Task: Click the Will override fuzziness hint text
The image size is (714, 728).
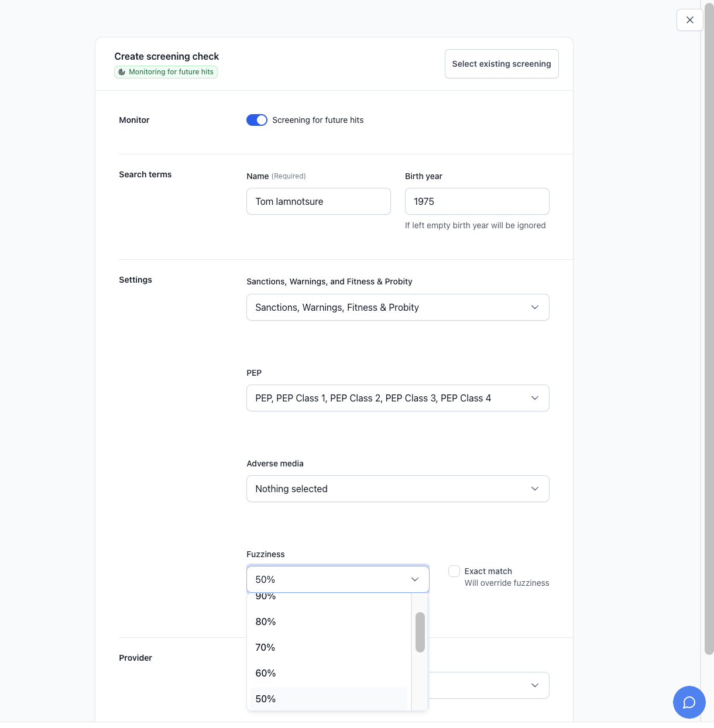Action: [x=507, y=583]
